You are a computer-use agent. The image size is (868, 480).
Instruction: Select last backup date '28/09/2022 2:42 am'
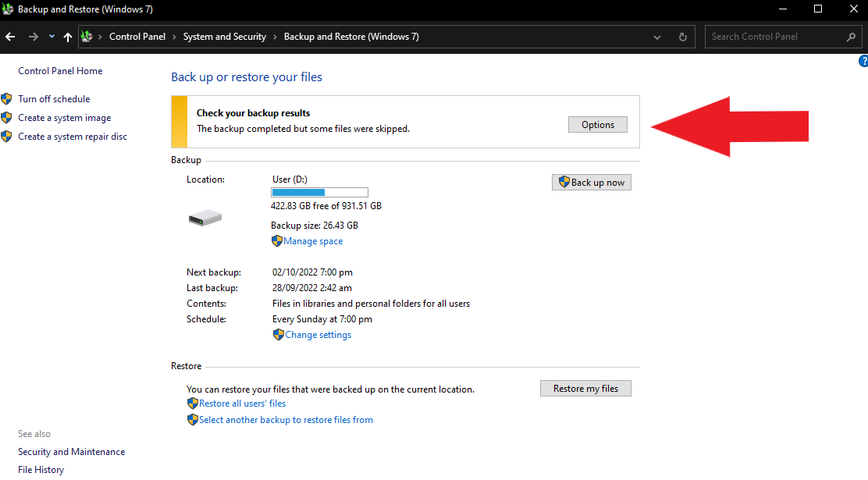coord(311,288)
